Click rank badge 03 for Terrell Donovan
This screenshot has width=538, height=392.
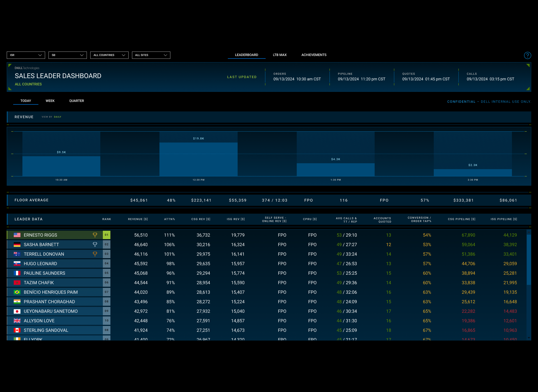coord(106,254)
